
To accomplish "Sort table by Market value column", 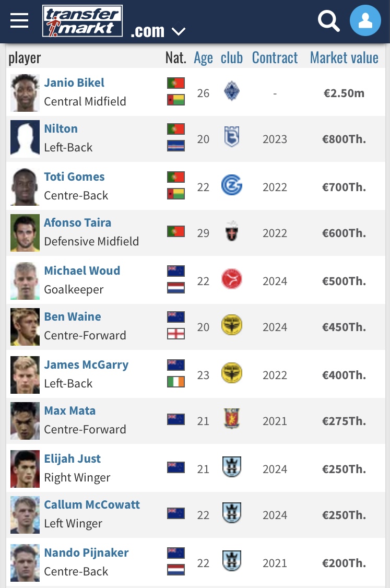I will [344, 58].
